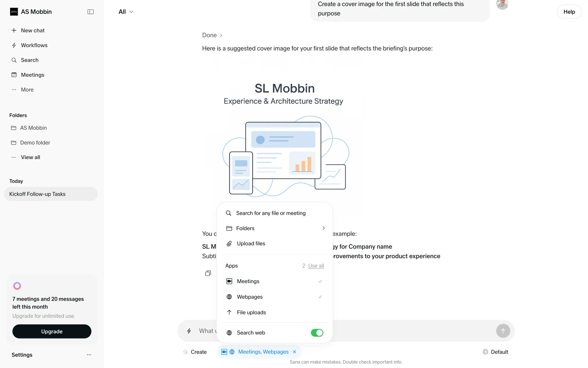Collapse the sidebar panel icon

tap(90, 12)
